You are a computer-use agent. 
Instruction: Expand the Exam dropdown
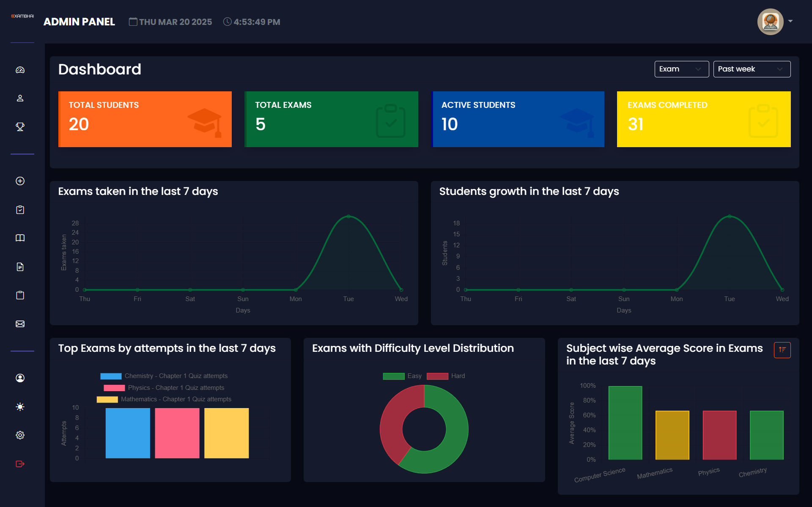(x=681, y=69)
